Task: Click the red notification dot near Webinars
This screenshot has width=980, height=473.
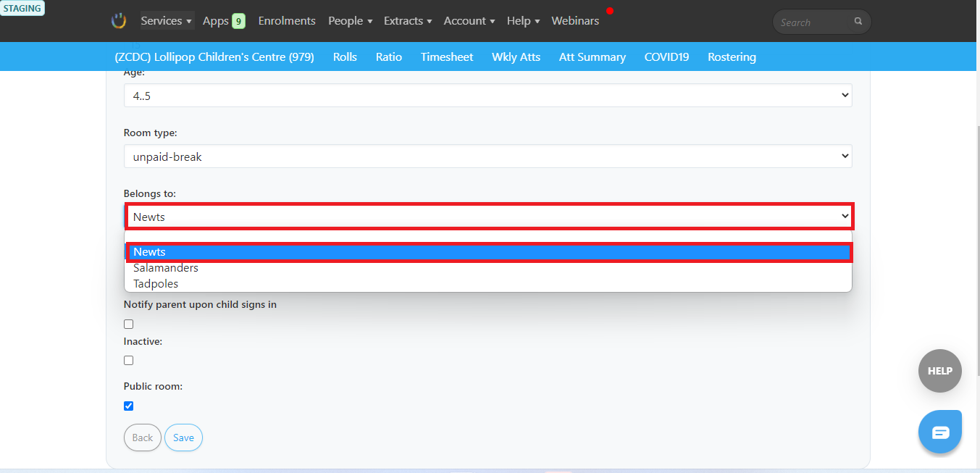Action: point(610,11)
